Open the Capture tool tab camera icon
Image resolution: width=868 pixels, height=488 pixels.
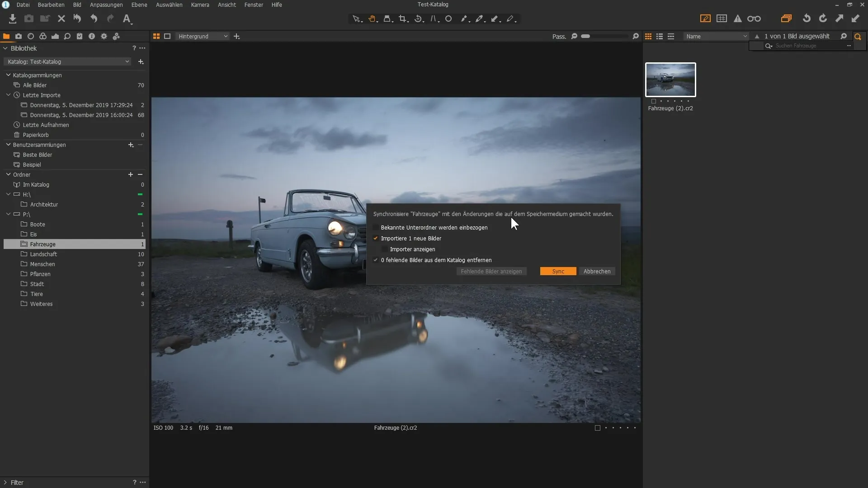pos(19,36)
